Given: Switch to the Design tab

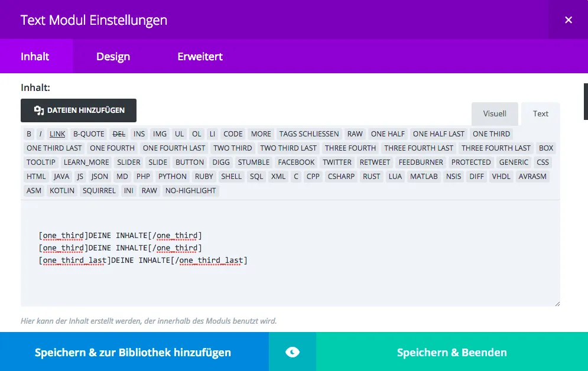Looking at the screenshot, I should 113,57.
